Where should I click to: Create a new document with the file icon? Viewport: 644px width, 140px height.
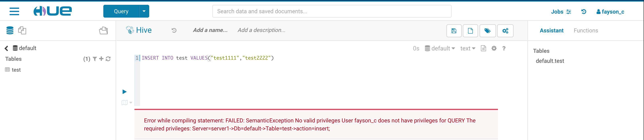pos(470,31)
